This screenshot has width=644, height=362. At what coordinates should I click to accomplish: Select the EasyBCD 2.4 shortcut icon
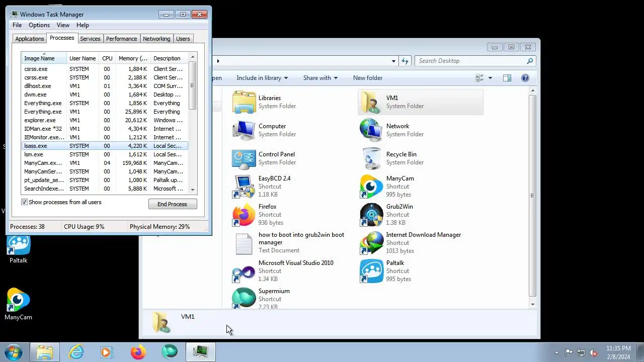[x=244, y=187]
